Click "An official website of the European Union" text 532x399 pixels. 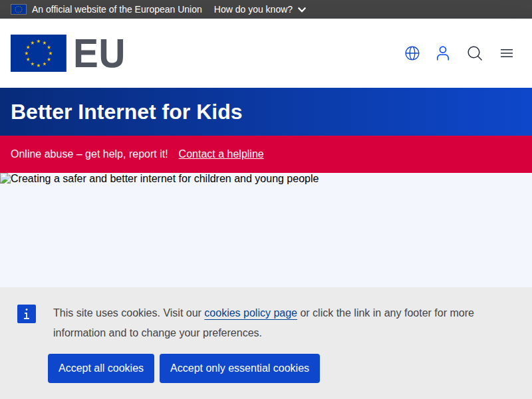pyautogui.click(x=117, y=9)
